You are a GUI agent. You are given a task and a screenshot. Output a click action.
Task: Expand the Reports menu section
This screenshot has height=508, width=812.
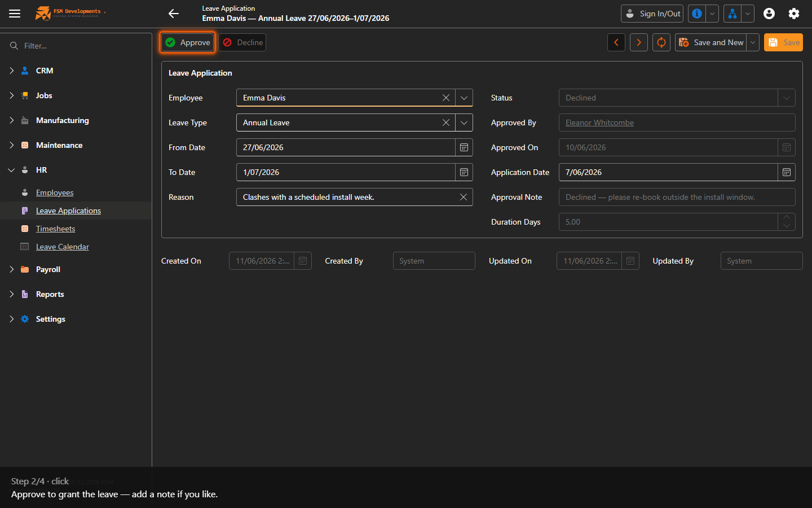(x=11, y=294)
